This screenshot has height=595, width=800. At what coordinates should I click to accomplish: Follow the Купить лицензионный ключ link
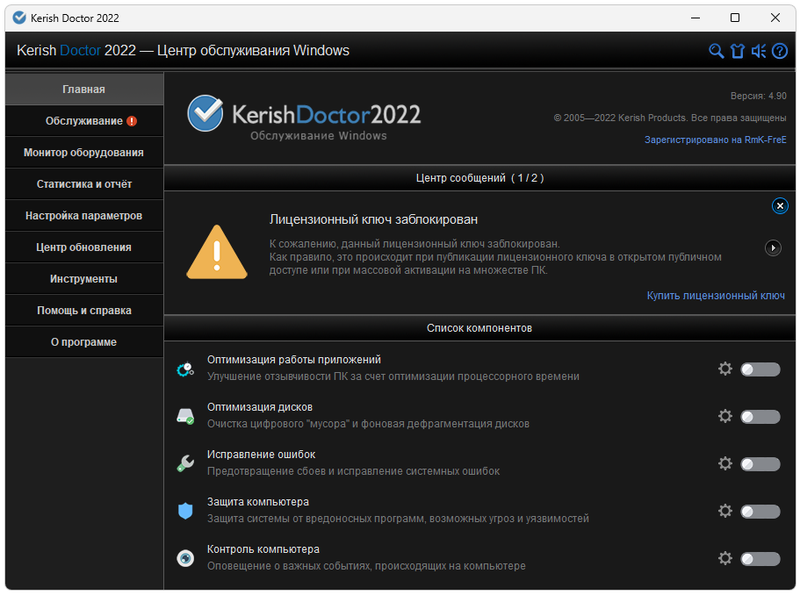coord(716,295)
